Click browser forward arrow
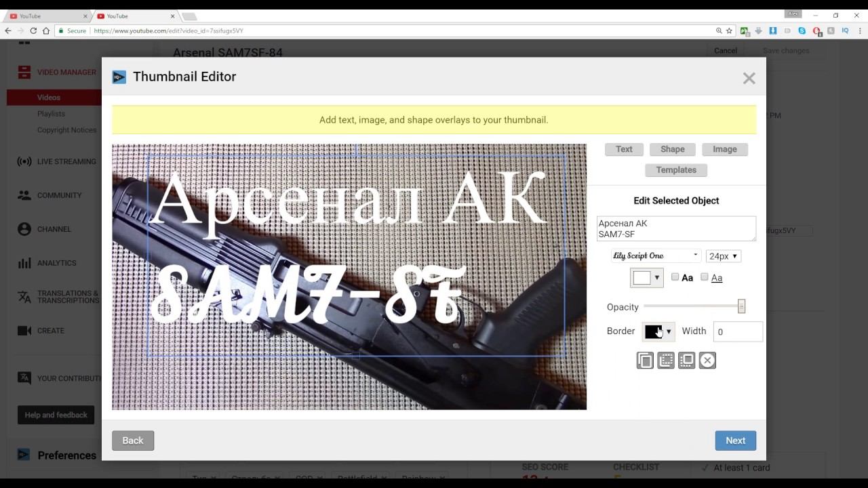The height and width of the screenshot is (488, 868). click(x=21, y=31)
